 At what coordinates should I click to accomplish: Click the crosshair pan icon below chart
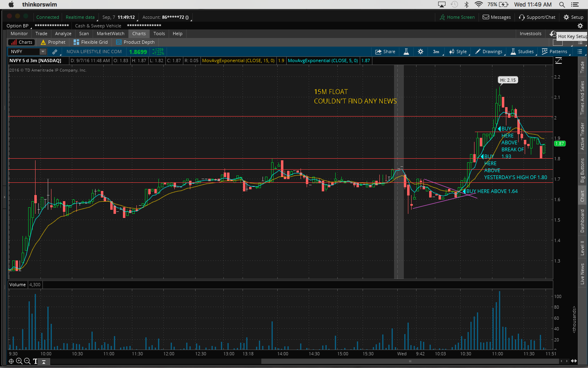click(x=11, y=361)
